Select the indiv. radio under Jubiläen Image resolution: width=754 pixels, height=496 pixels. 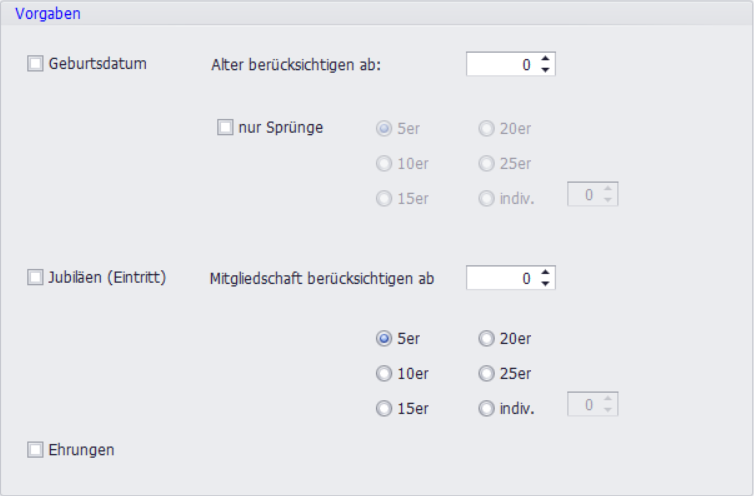point(486,408)
